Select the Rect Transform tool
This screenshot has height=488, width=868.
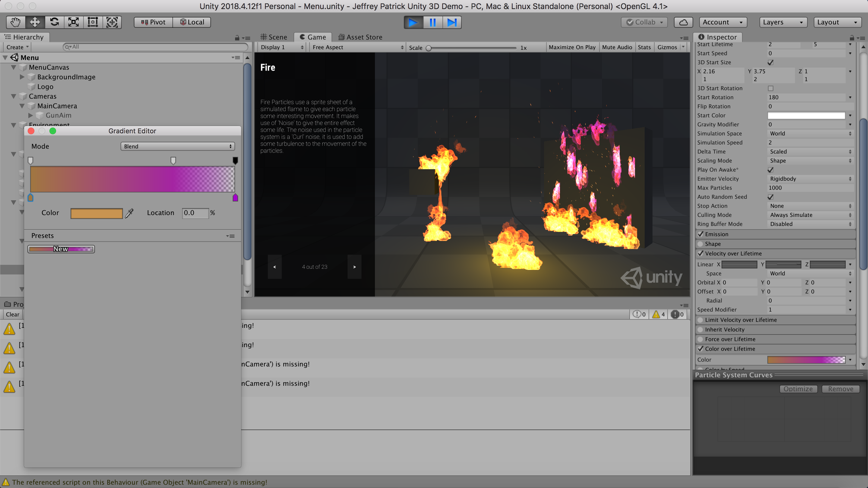(x=93, y=22)
